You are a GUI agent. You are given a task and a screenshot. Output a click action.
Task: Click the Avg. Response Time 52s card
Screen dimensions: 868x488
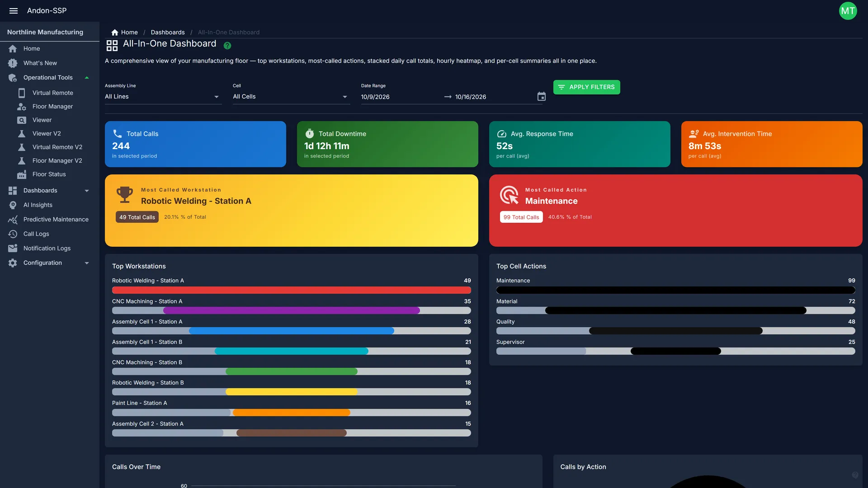(580, 144)
